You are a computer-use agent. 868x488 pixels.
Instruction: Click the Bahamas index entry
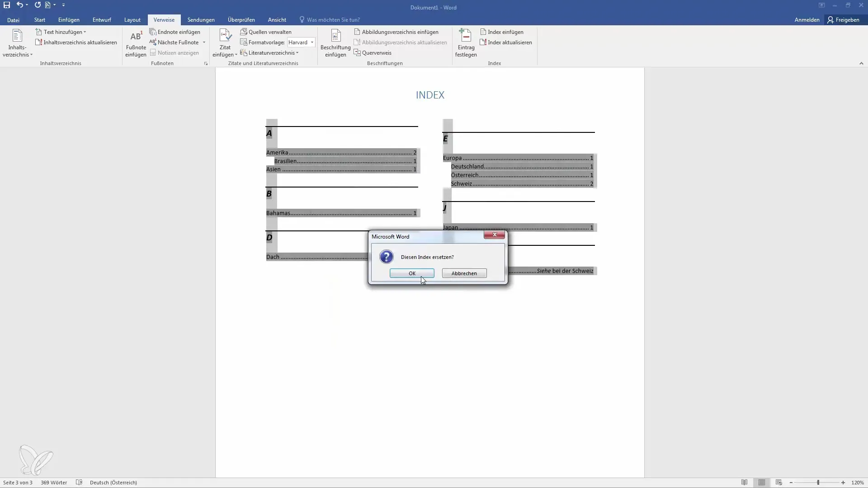341,213
